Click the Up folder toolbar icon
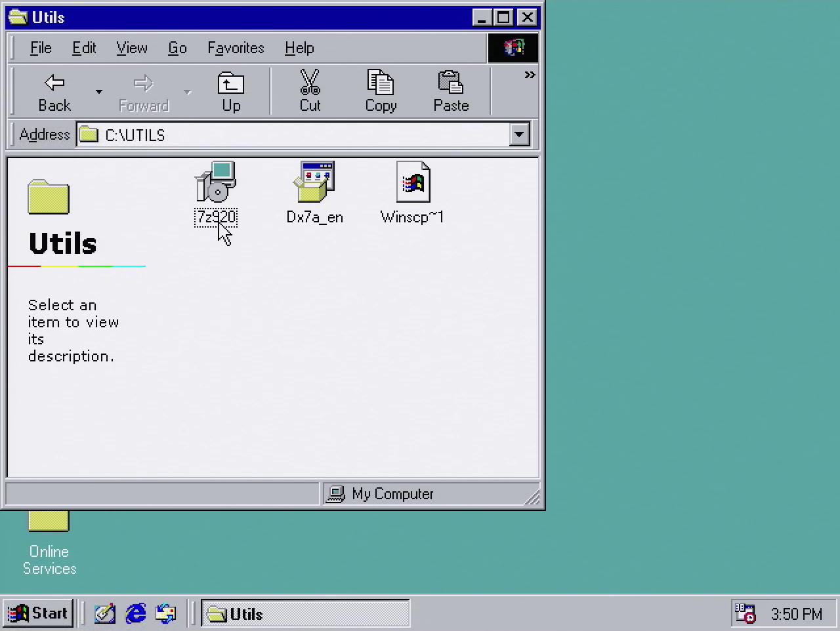This screenshot has width=840, height=631. click(230, 91)
